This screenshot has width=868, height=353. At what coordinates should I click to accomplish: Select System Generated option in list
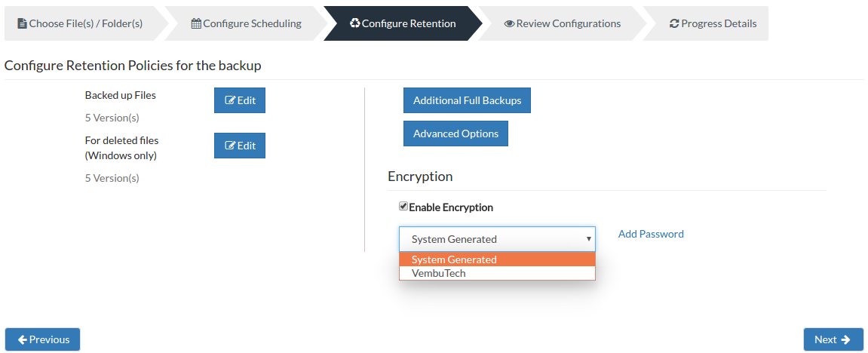coord(497,259)
